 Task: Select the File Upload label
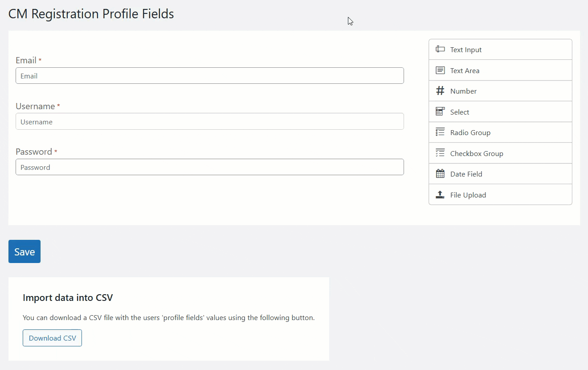pos(468,195)
